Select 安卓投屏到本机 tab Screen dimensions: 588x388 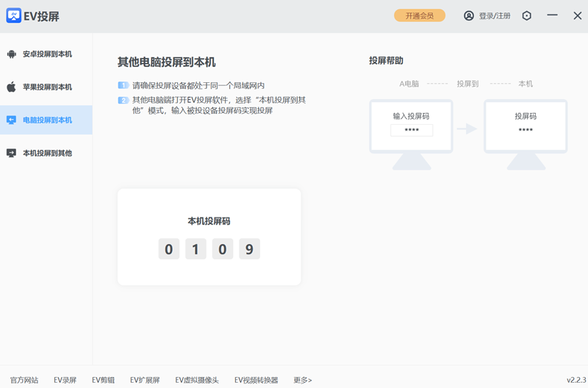pos(47,54)
